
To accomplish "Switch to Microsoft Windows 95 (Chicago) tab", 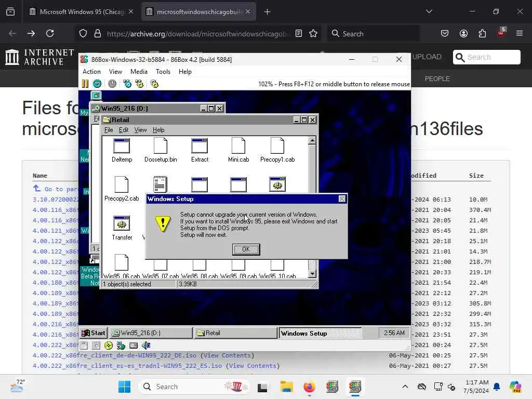I will [82, 12].
